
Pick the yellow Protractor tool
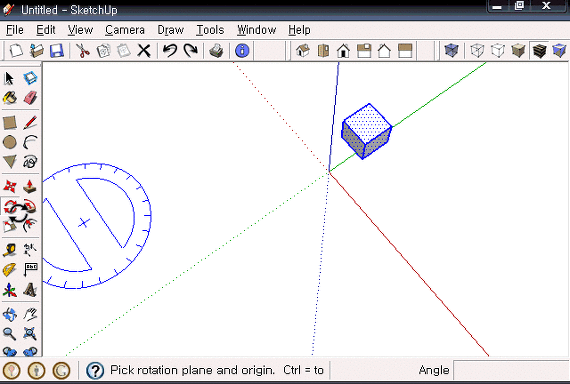[x=9, y=270]
